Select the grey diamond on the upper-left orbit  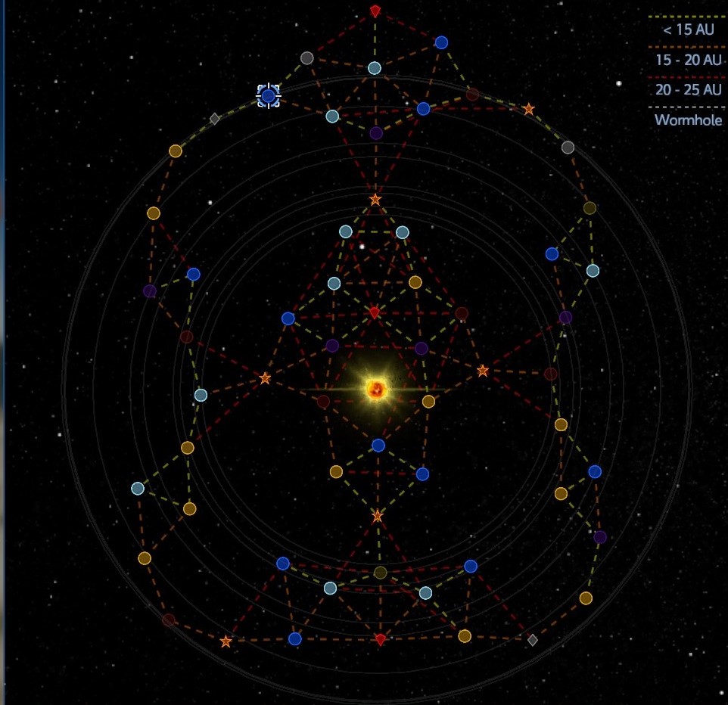[215, 119]
